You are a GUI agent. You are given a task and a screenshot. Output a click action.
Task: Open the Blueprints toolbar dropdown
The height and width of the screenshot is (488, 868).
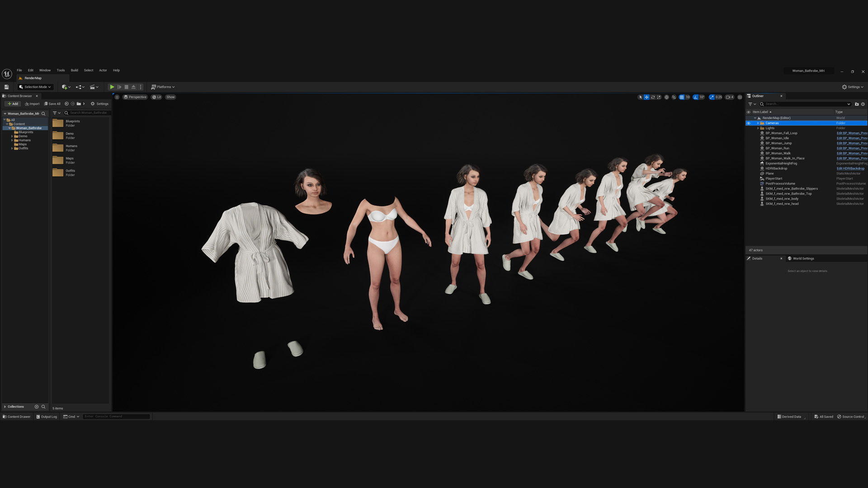click(x=80, y=87)
